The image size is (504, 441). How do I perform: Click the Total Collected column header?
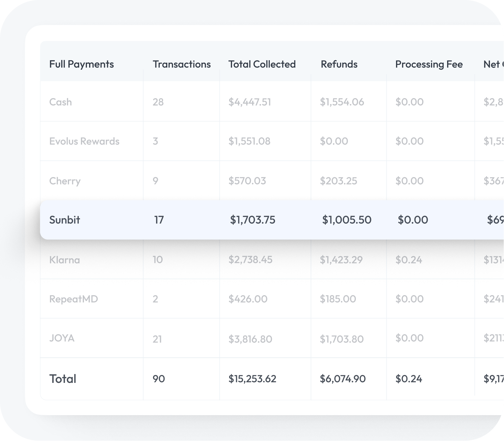(x=262, y=64)
